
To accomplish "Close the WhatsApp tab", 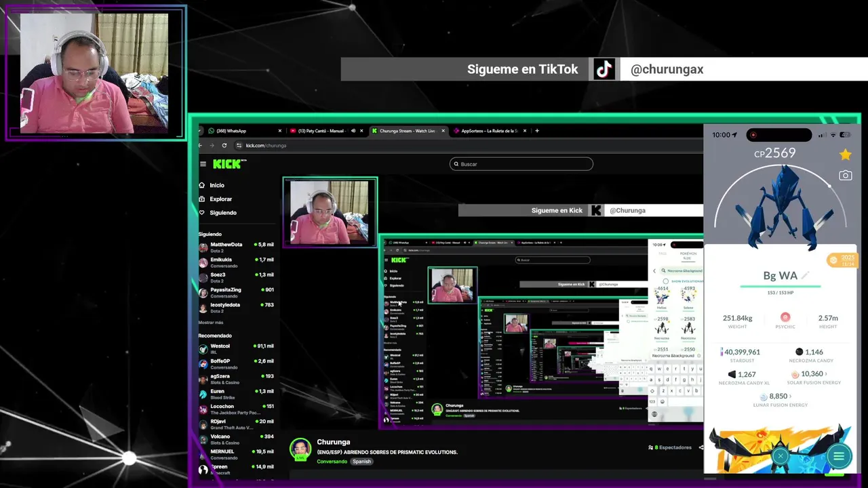I will click(280, 131).
